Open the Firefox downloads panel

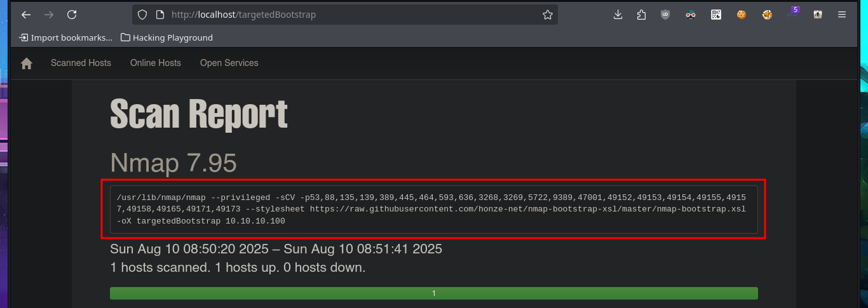618,15
